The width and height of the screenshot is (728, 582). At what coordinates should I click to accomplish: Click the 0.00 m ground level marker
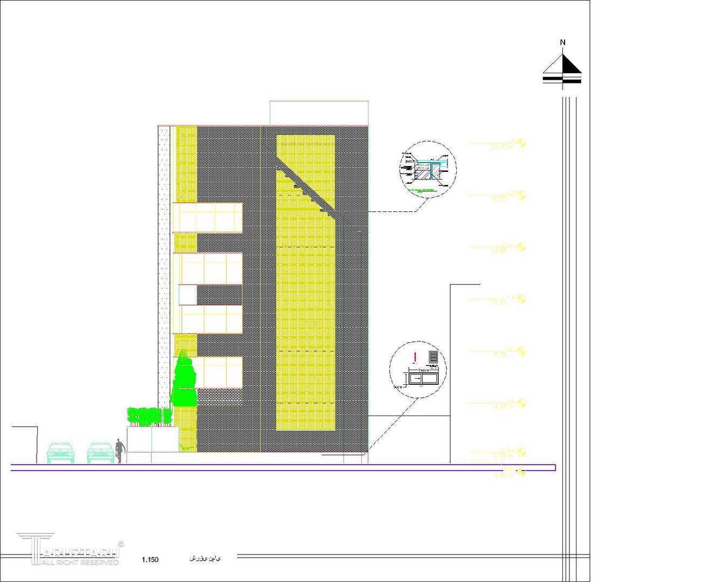(520, 472)
